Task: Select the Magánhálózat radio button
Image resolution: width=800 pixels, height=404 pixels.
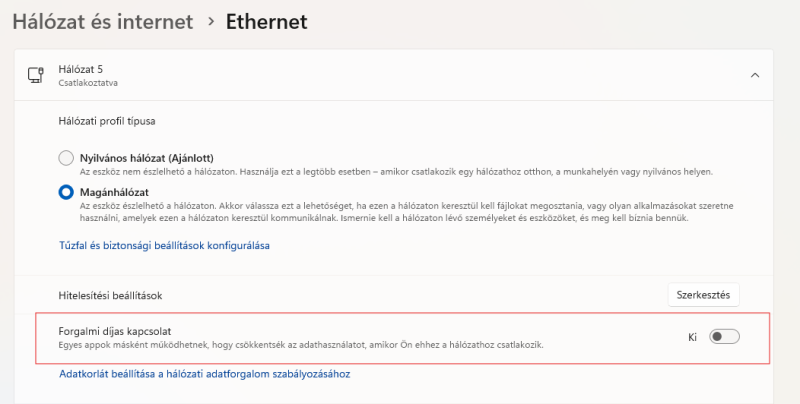Action: point(66,191)
